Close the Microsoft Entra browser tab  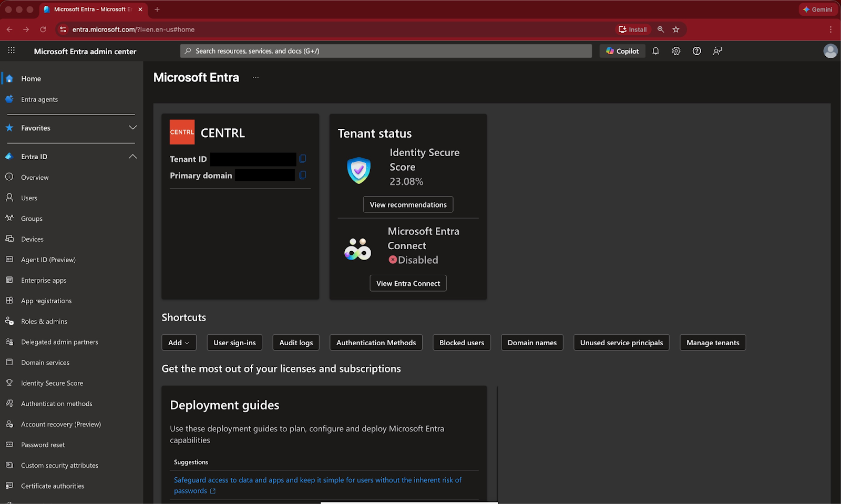[x=140, y=9]
